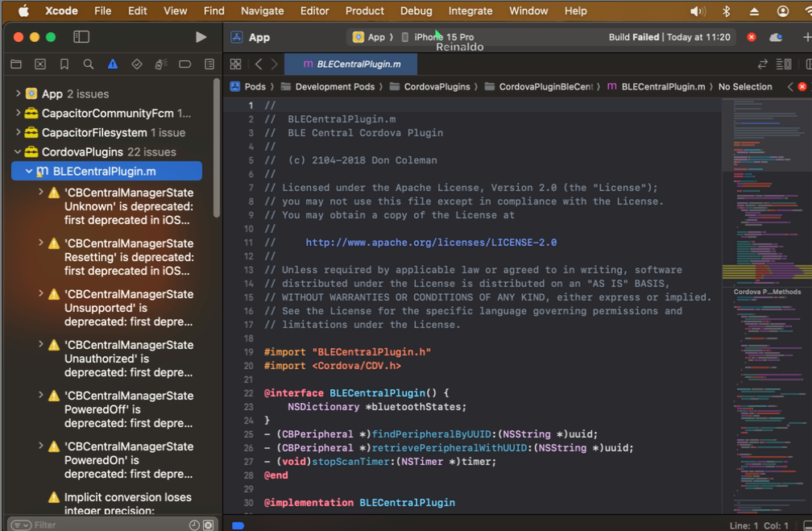
Task: Click the Bluetooth menu bar icon
Action: [726, 11]
